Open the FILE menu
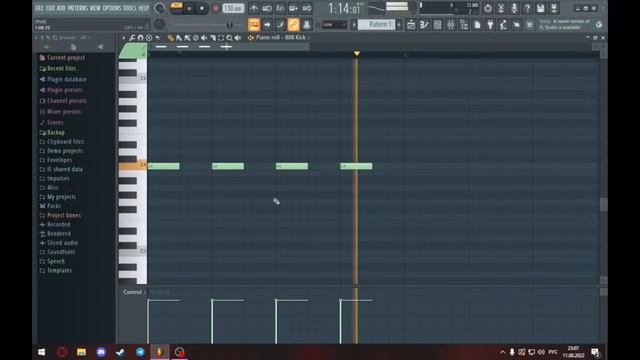This screenshot has width=640, height=360. point(39,8)
